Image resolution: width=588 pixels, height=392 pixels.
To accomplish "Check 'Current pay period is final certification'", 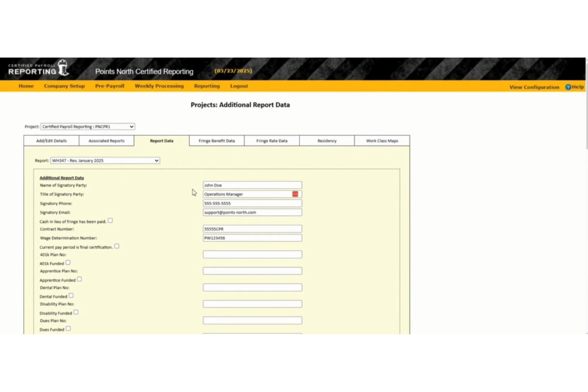I will (117, 246).
